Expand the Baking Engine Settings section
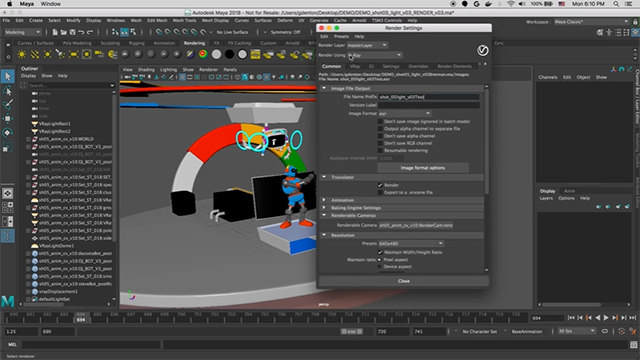This screenshot has width=640, height=360. point(324,208)
